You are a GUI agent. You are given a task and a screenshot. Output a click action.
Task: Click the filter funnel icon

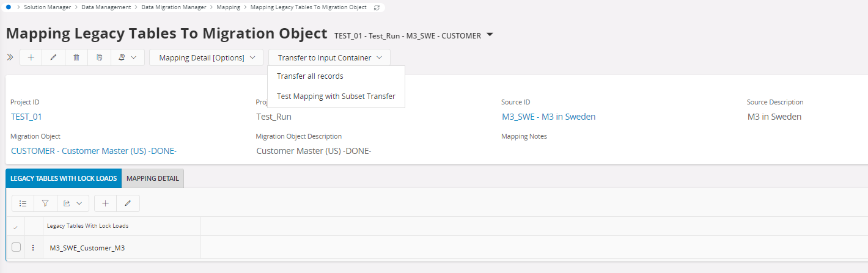(45, 203)
